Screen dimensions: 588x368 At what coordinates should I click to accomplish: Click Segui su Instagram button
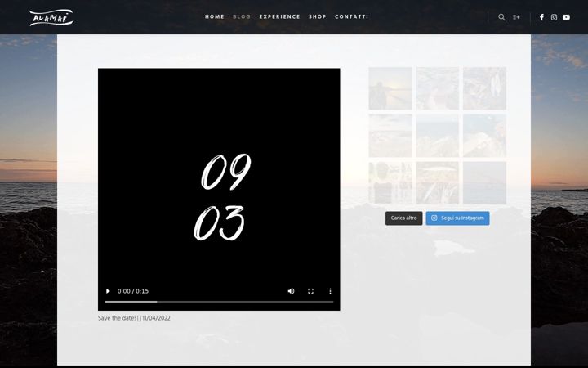point(457,218)
